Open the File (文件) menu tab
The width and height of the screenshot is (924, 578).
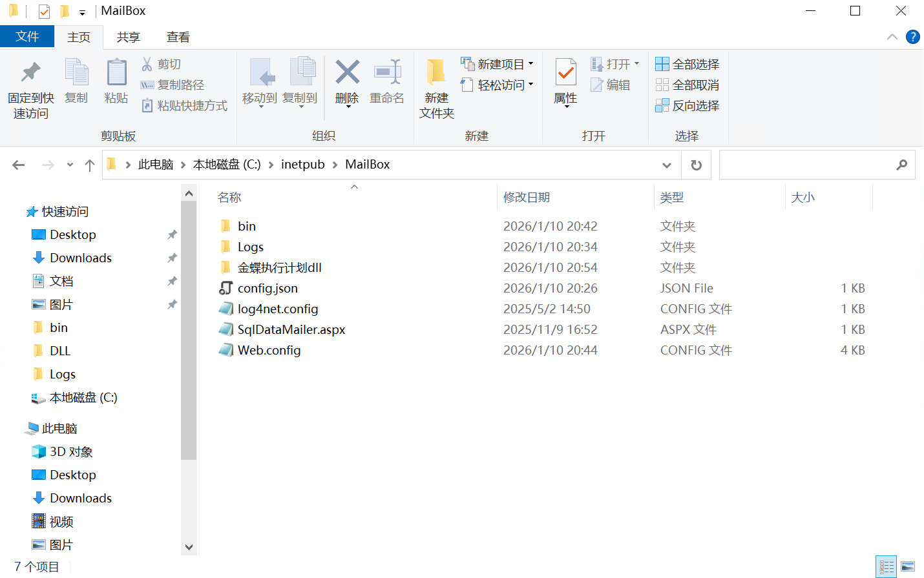coord(27,37)
